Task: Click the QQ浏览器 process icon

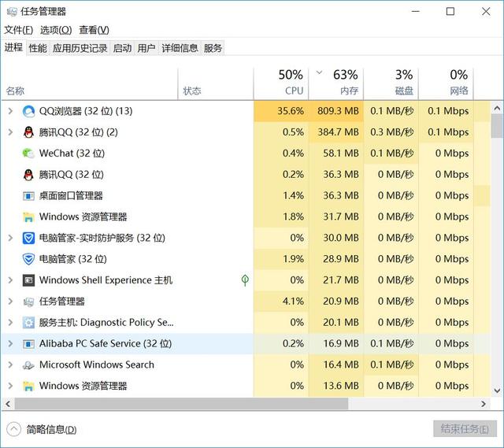Action: click(x=28, y=111)
